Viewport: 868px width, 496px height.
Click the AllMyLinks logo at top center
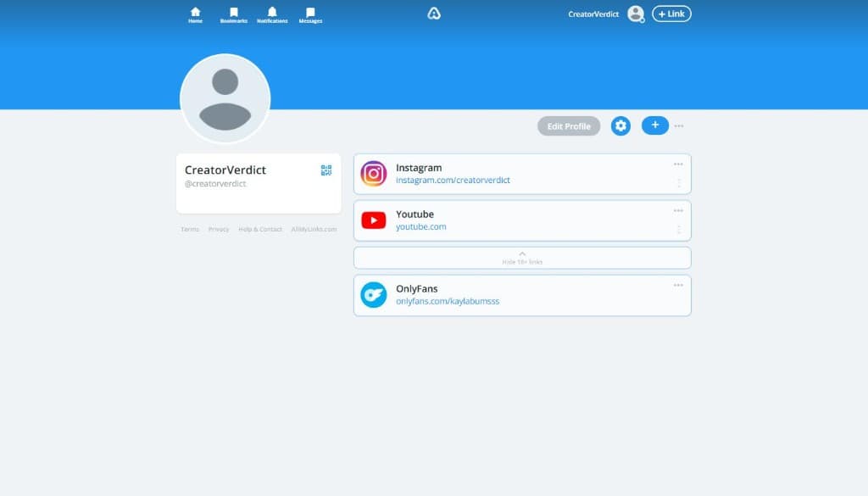(434, 14)
